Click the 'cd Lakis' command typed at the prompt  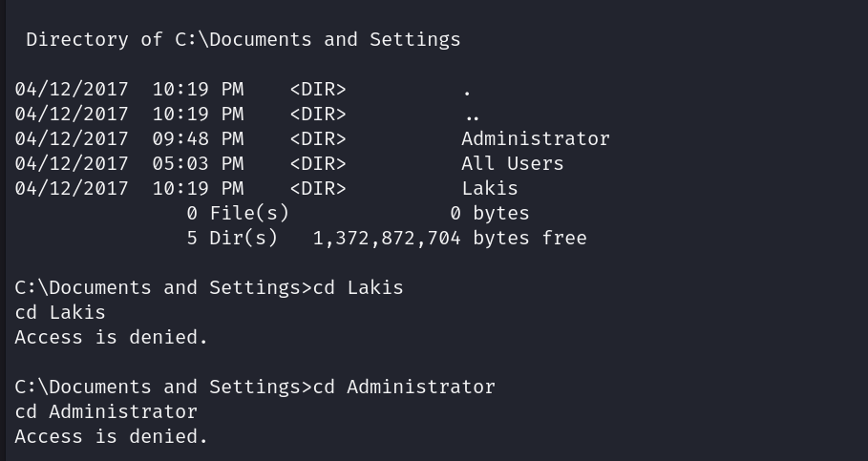pos(358,287)
